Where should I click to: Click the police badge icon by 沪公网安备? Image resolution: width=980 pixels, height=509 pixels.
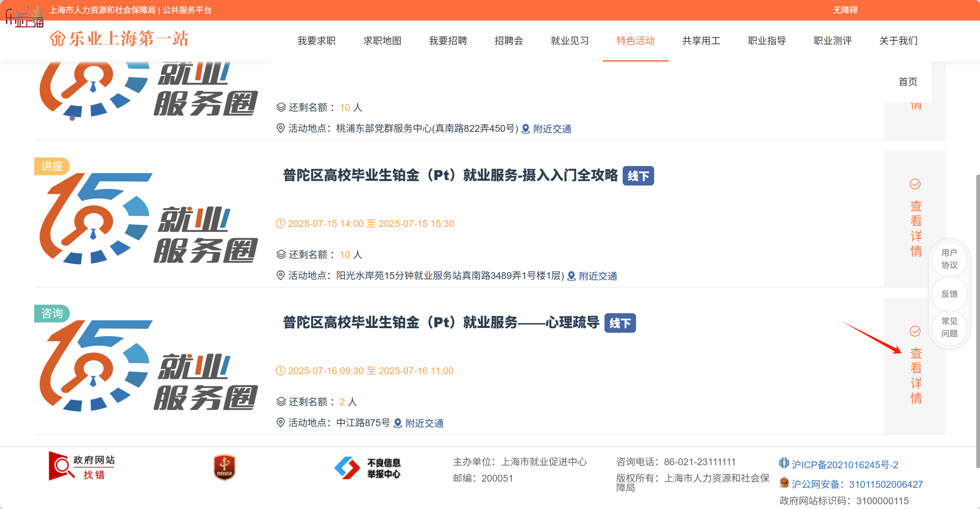[x=784, y=483]
